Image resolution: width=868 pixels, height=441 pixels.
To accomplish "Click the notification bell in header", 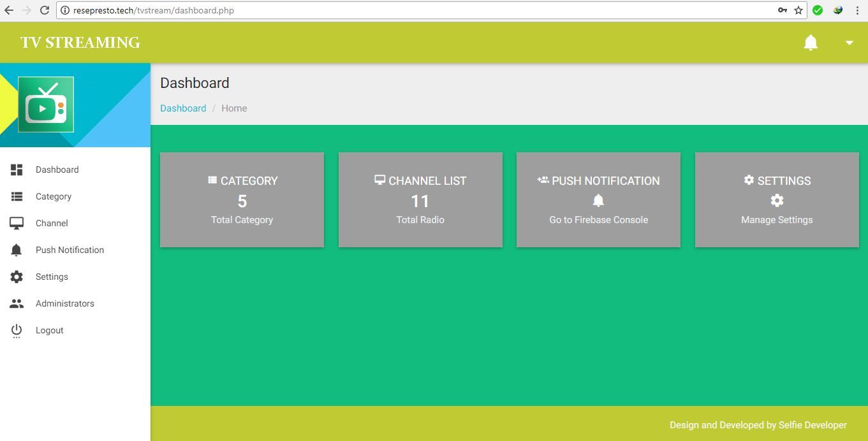I will point(811,43).
